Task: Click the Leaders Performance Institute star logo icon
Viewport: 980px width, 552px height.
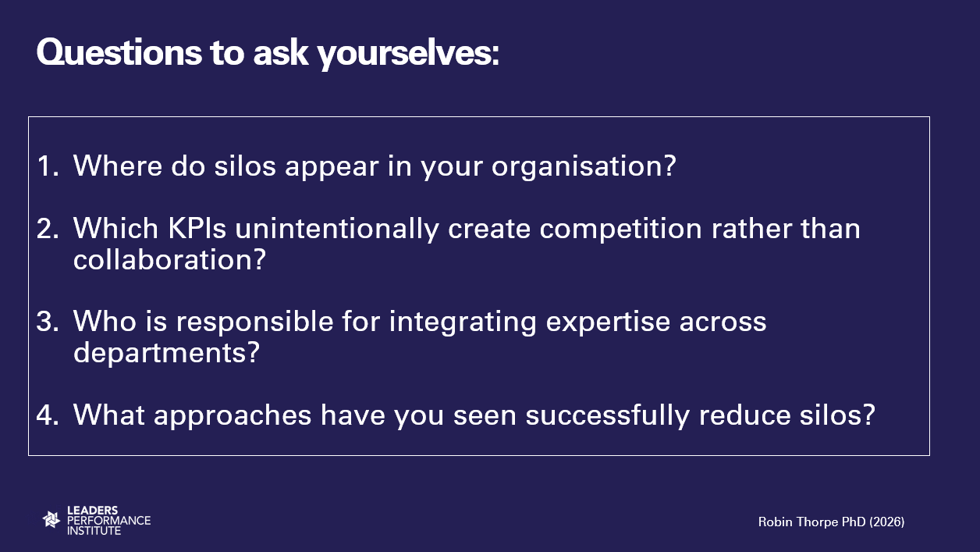Action: coord(51,519)
